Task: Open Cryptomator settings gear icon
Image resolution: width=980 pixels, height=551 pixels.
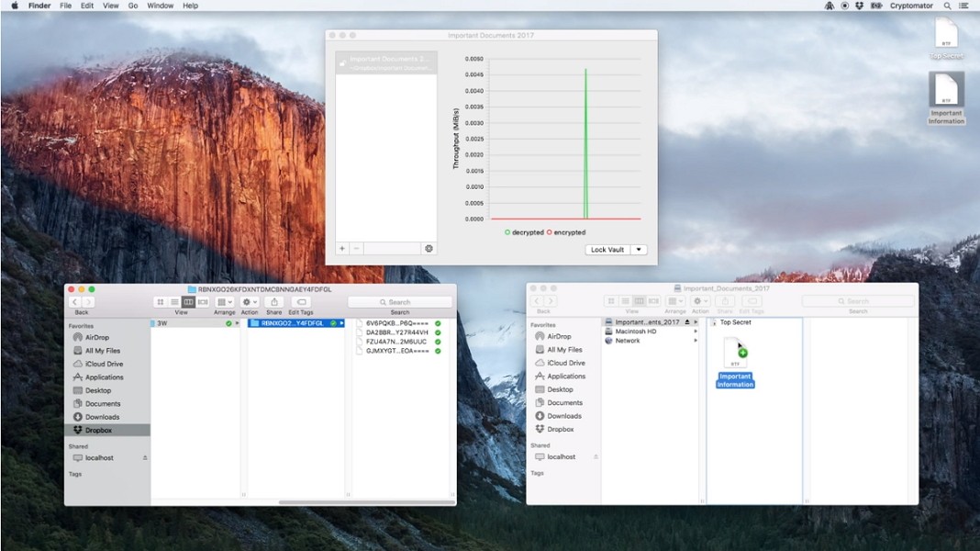Action: click(x=429, y=248)
